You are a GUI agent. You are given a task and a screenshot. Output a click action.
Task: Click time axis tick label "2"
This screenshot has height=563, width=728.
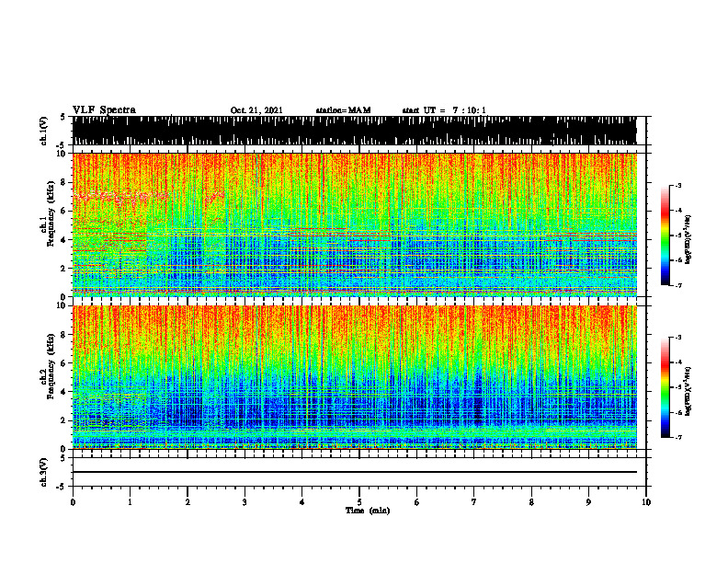188,502
